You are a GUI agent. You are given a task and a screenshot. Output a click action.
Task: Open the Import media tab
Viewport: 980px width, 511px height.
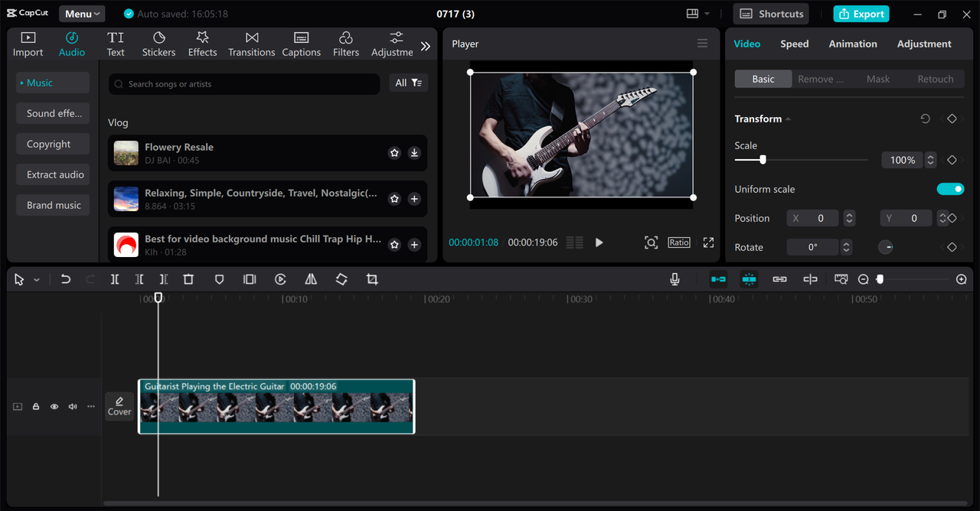(28, 44)
